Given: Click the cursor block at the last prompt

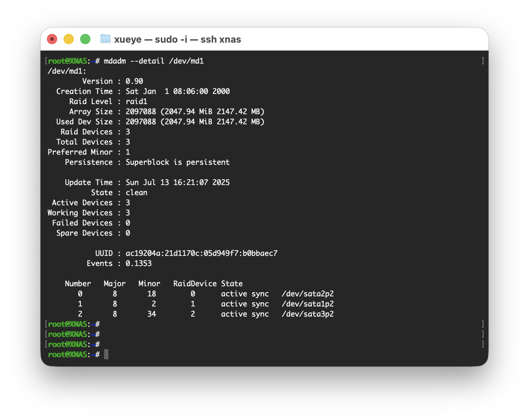Looking at the screenshot, I should tap(106, 355).
